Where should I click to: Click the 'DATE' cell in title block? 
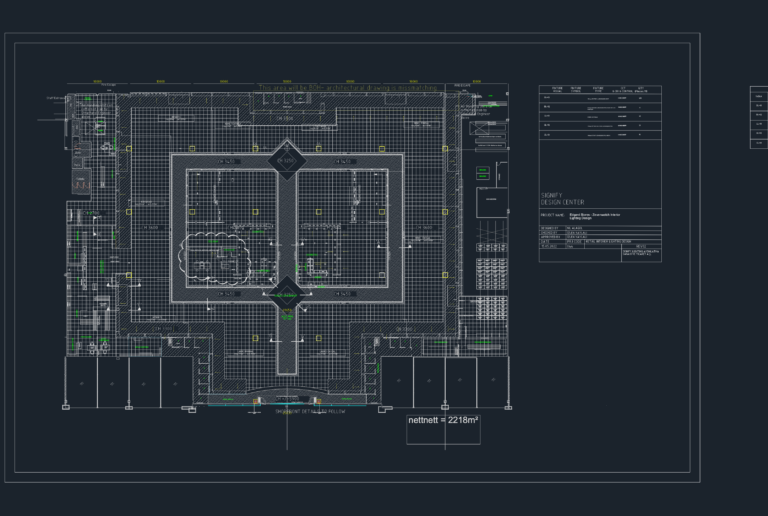(x=552, y=241)
